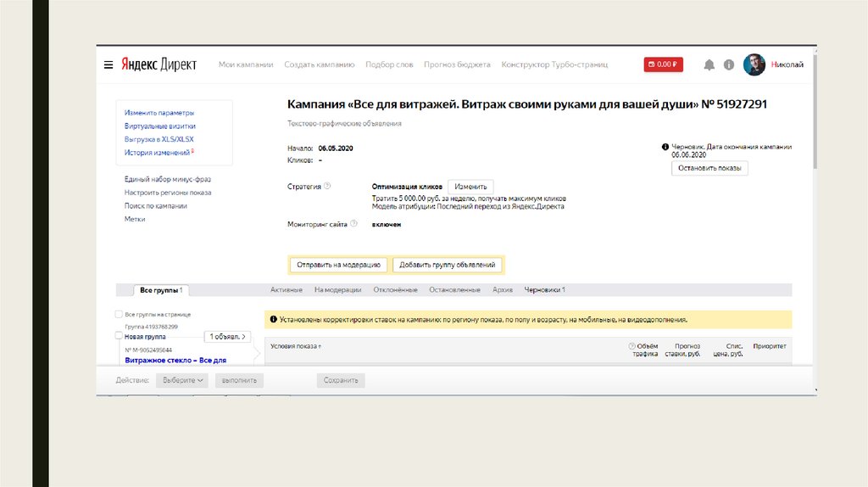
Task: Click the info icon next to Черновик
Action: (x=665, y=147)
